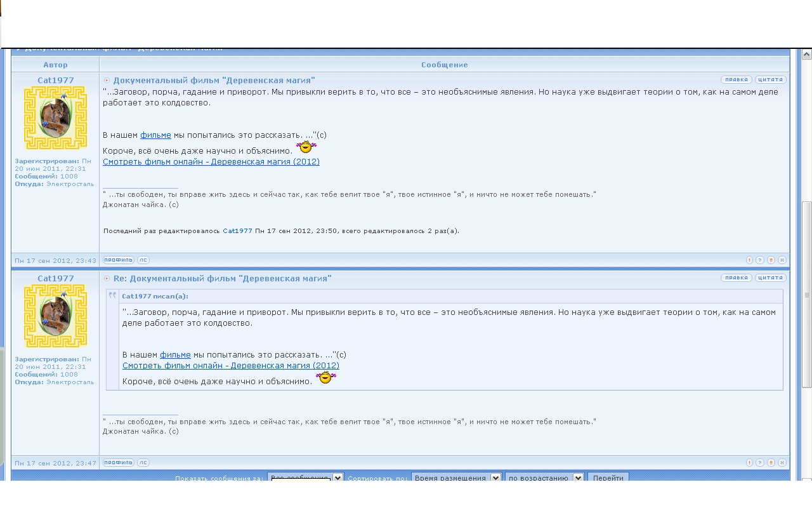812x508 pixels.
Task: Report the 23:47 reply with the exclamation icon
Action: click(749, 463)
